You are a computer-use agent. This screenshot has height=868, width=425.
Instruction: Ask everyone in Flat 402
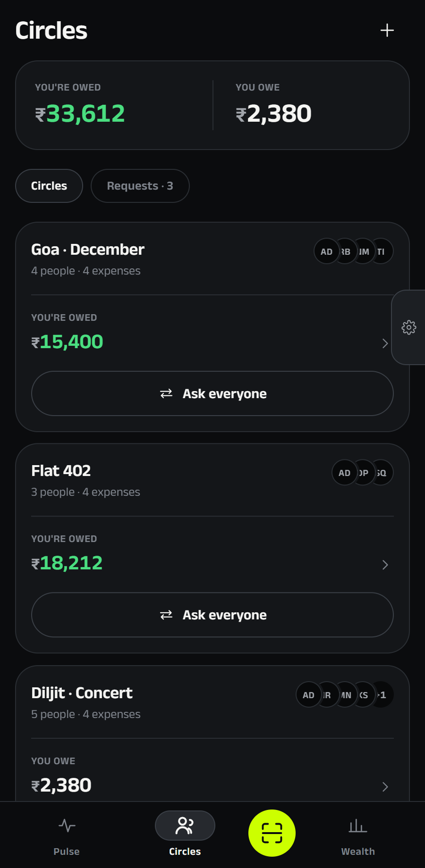[x=212, y=615]
